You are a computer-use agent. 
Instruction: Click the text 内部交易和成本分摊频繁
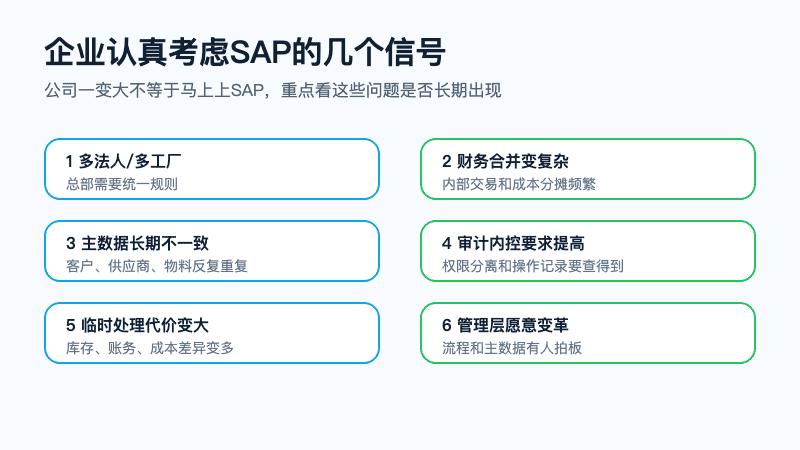519,184
